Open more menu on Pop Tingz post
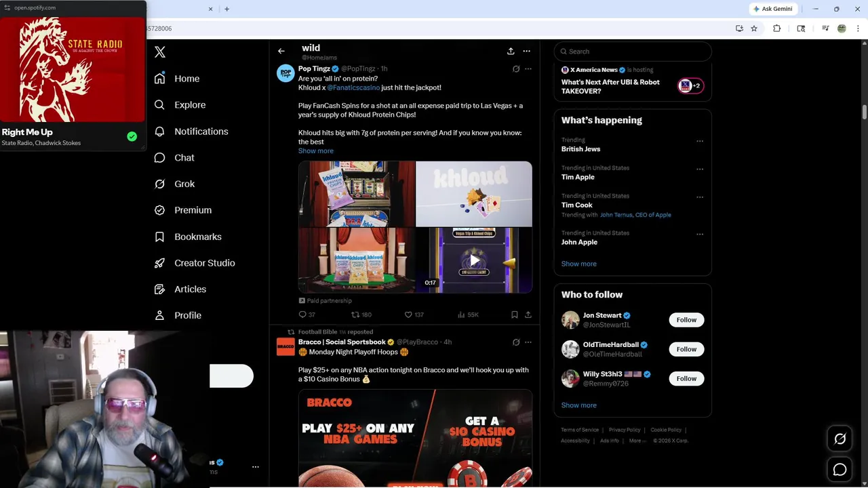Screen dimensions: 868x488 [x=528, y=68]
